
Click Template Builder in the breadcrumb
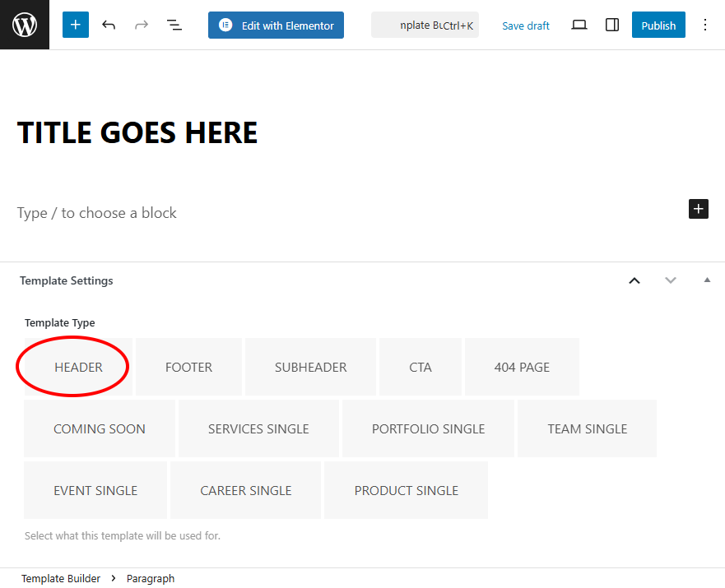point(61,578)
